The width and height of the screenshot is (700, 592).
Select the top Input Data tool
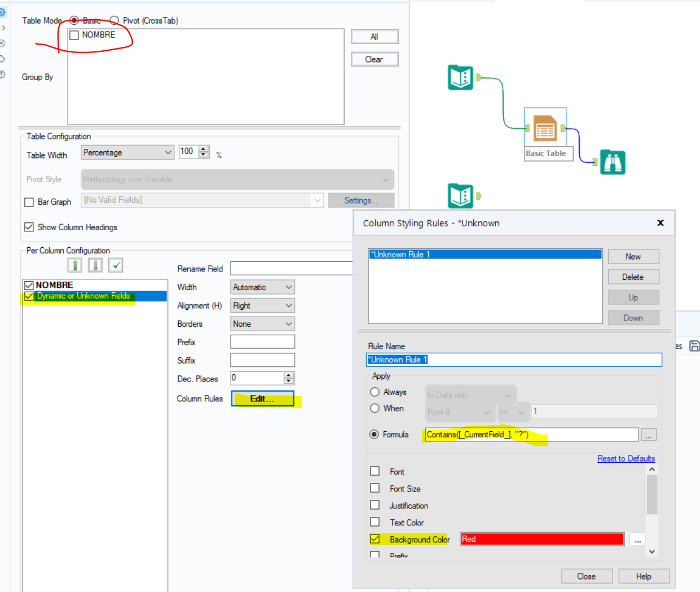(x=461, y=77)
